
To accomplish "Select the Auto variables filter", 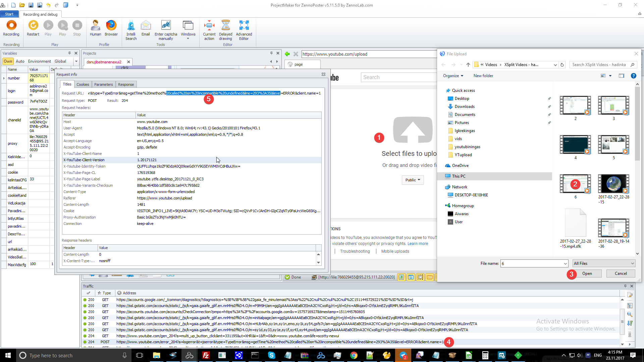I will coord(20,61).
